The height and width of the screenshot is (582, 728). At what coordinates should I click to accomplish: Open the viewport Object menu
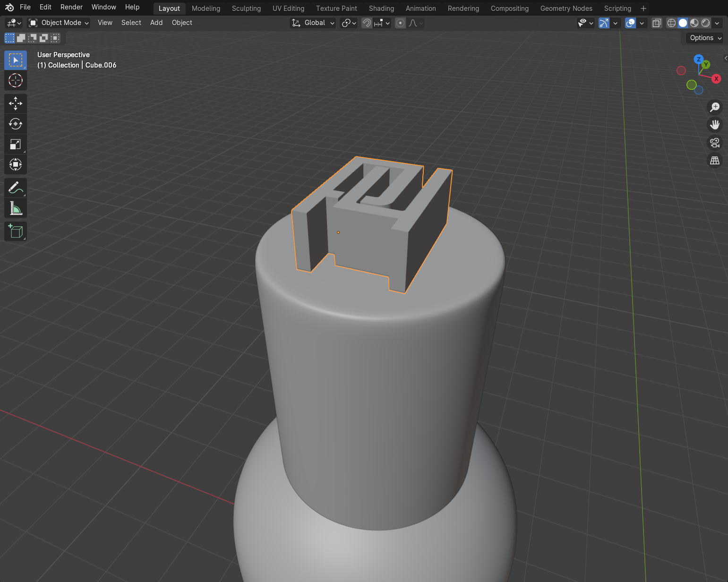[x=182, y=23]
